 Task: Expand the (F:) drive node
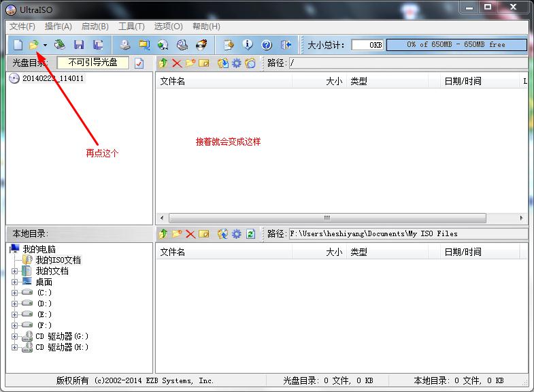[14, 325]
